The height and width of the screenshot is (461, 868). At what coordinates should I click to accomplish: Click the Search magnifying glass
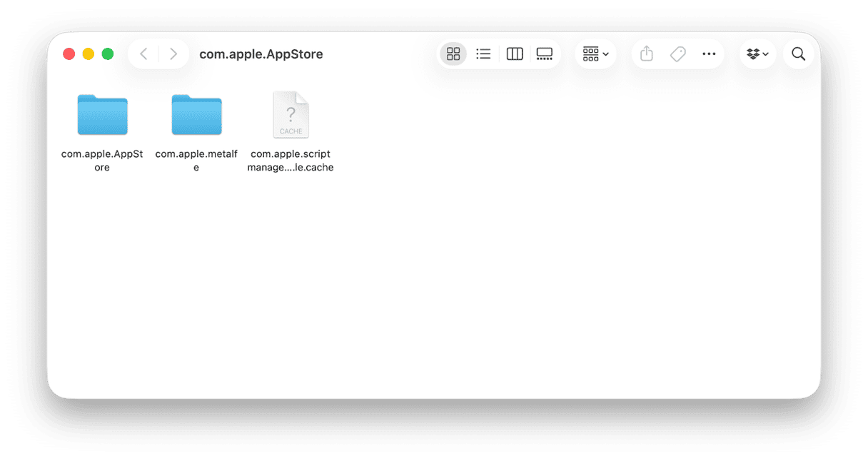[799, 54]
